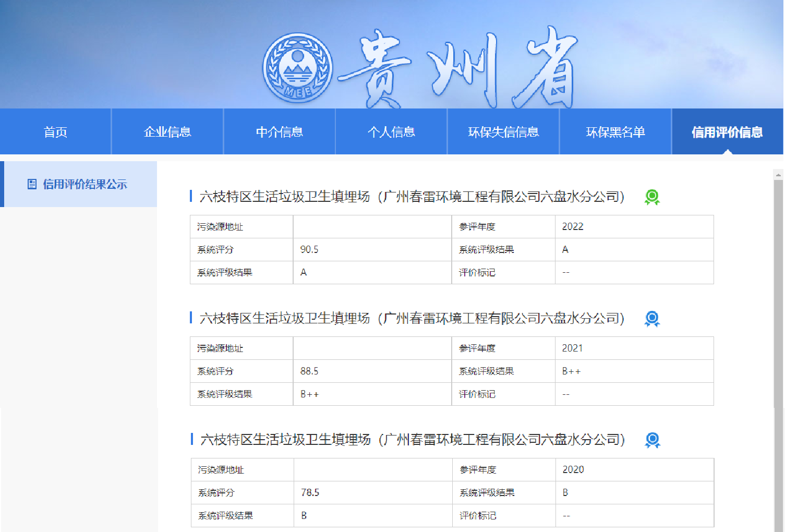The width and height of the screenshot is (785, 532).
Task: Switch to the 环保黑名单 tab
Action: tap(615, 131)
